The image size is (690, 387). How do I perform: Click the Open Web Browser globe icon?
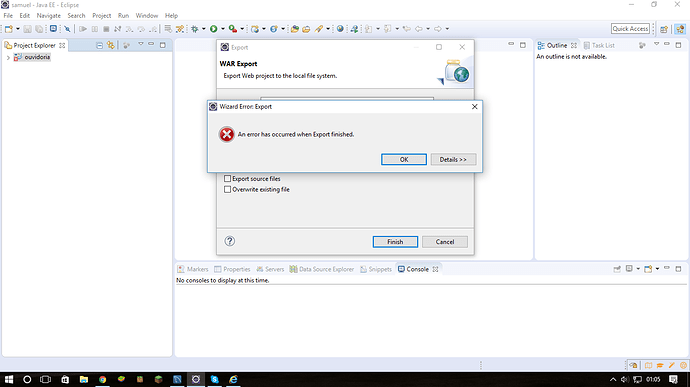[x=340, y=29]
